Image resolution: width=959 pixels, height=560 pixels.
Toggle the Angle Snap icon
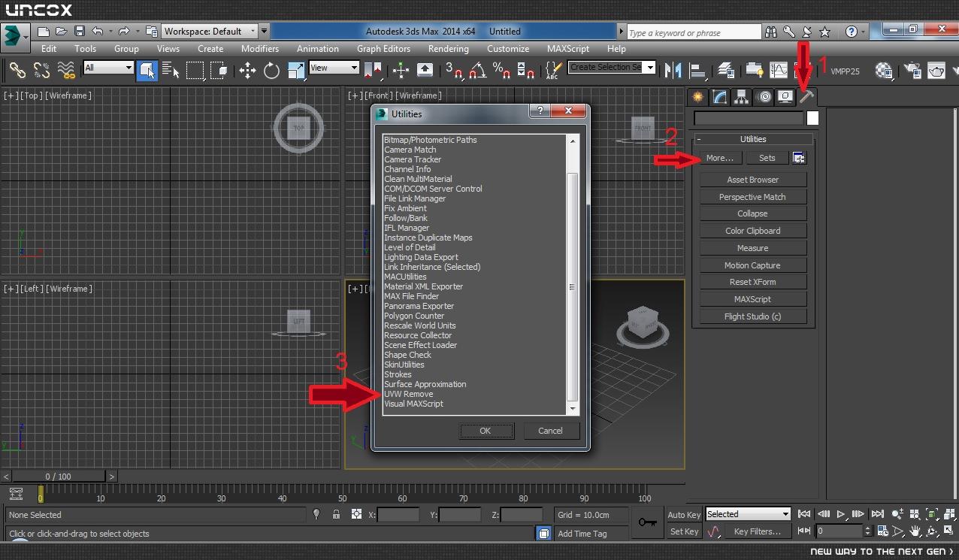477,71
